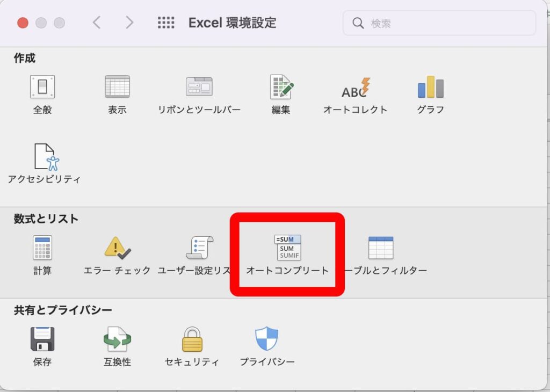Screen dimensions: 550x392
Task: Go forward with the right chevron
Action: [x=129, y=23]
